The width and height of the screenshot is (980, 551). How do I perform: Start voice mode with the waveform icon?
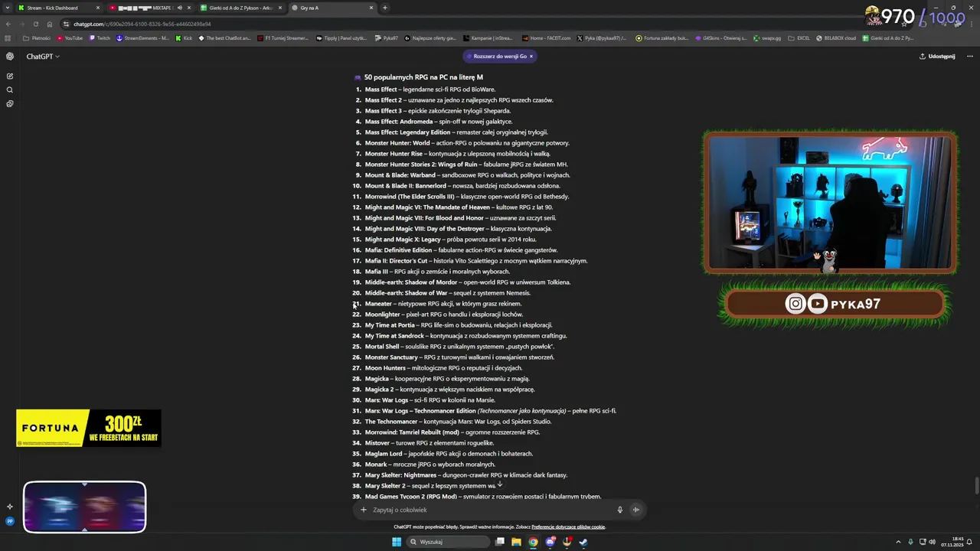[x=635, y=510]
